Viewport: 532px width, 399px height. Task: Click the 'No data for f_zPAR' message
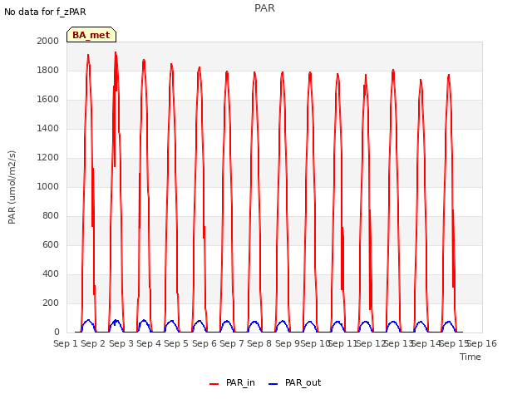[x=45, y=12]
